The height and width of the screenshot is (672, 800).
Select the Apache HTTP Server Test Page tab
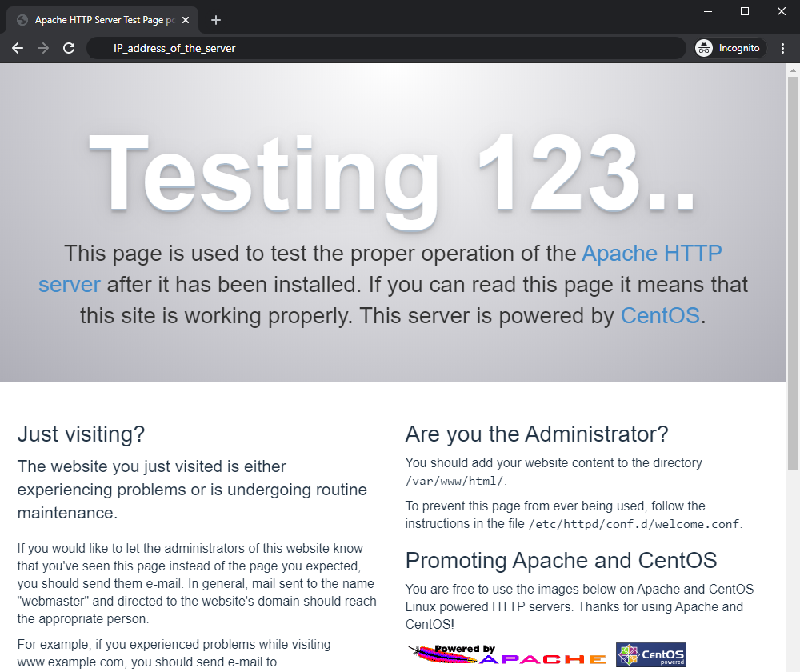click(102, 20)
